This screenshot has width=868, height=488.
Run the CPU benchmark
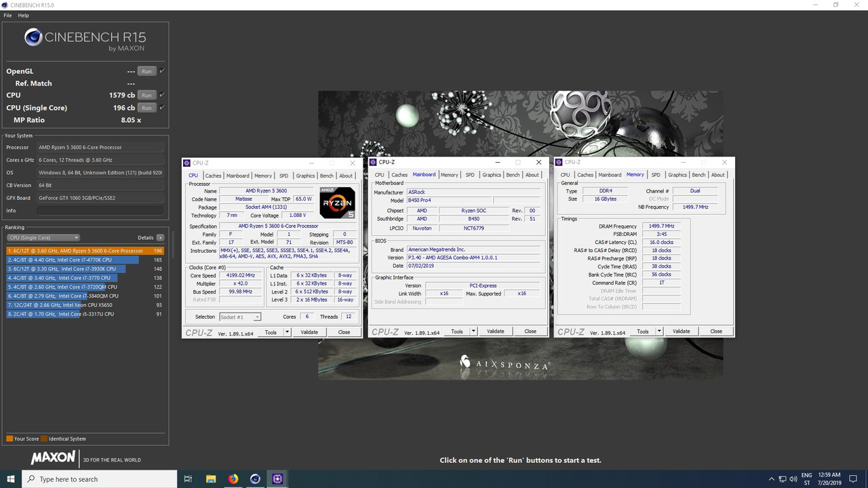(146, 95)
